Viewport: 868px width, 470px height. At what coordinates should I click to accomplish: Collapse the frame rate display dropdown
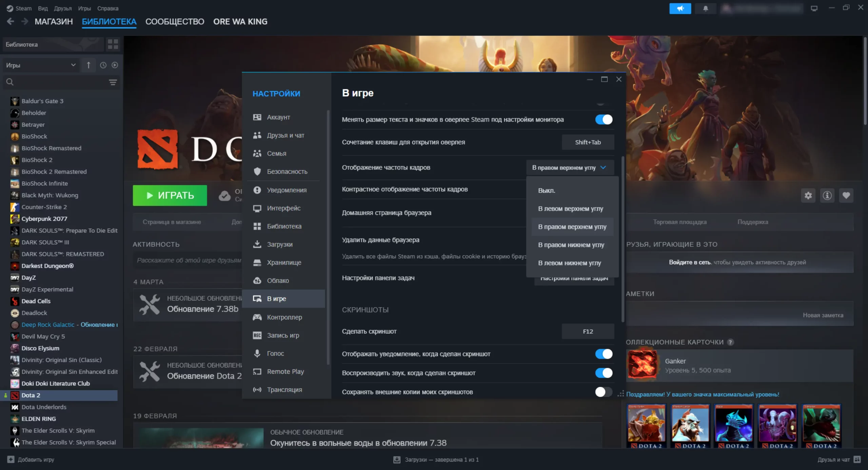[x=570, y=168]
